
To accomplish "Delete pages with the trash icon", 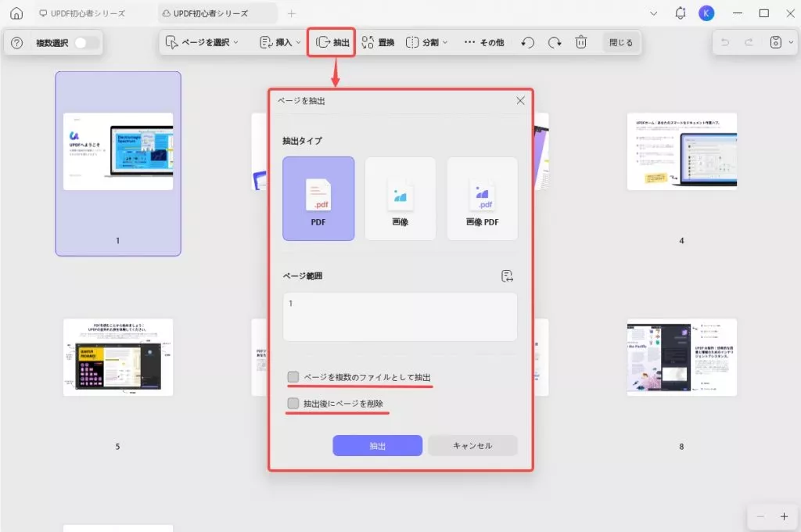I will (581, 42).
